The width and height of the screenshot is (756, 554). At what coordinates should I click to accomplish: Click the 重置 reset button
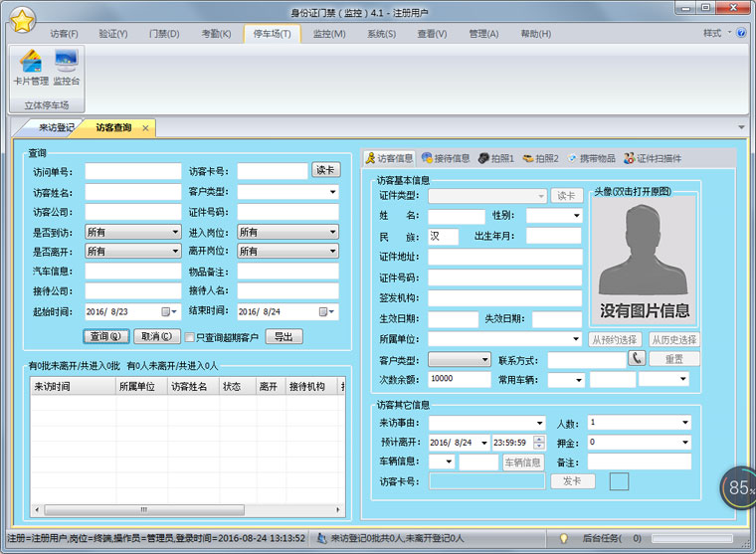[674, 359]
